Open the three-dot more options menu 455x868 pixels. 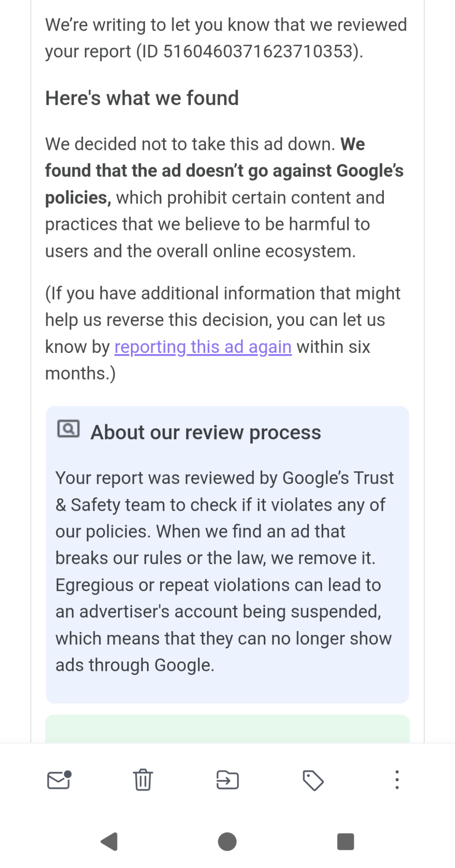(397, 780)
